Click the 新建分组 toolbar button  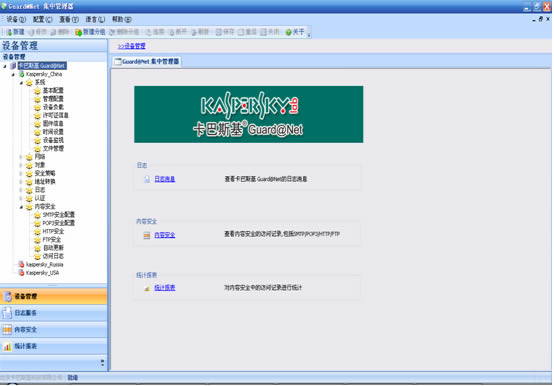[x=90, y=32]
